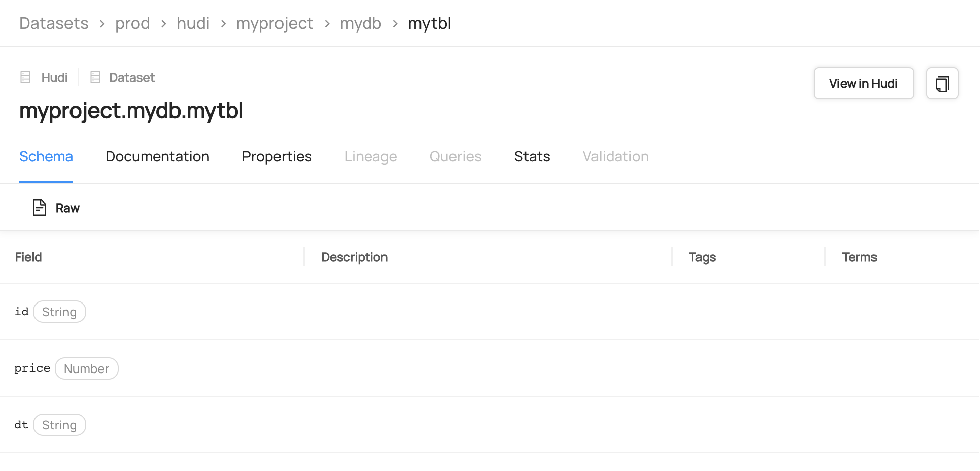Click the Raw document icon
The image size is (980, 471).
tap(40, 208)
